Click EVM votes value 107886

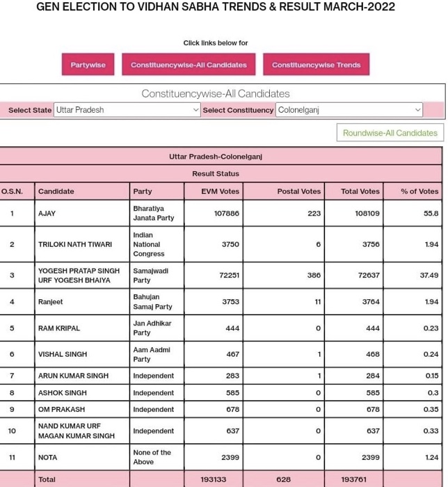(x=227, y=214)
